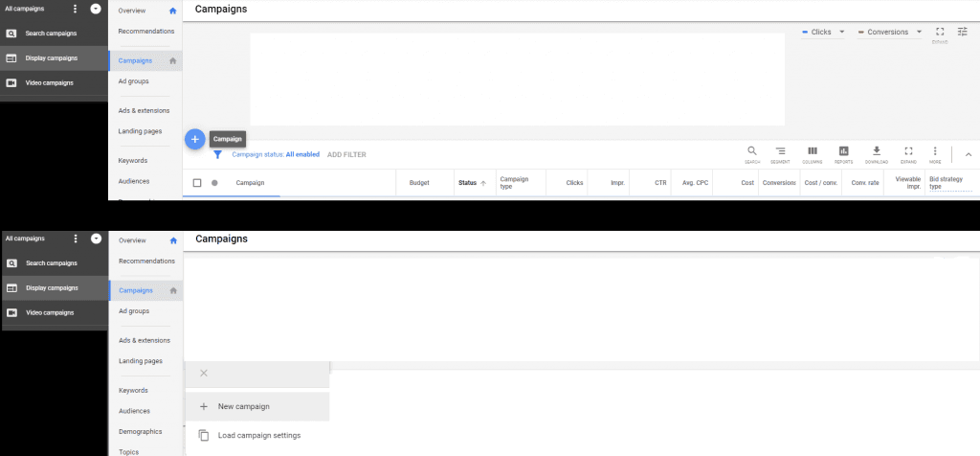Click round dropdown arrow beside All campaigns, lower view
Screen dimensions: 980x456
[96, 239]
